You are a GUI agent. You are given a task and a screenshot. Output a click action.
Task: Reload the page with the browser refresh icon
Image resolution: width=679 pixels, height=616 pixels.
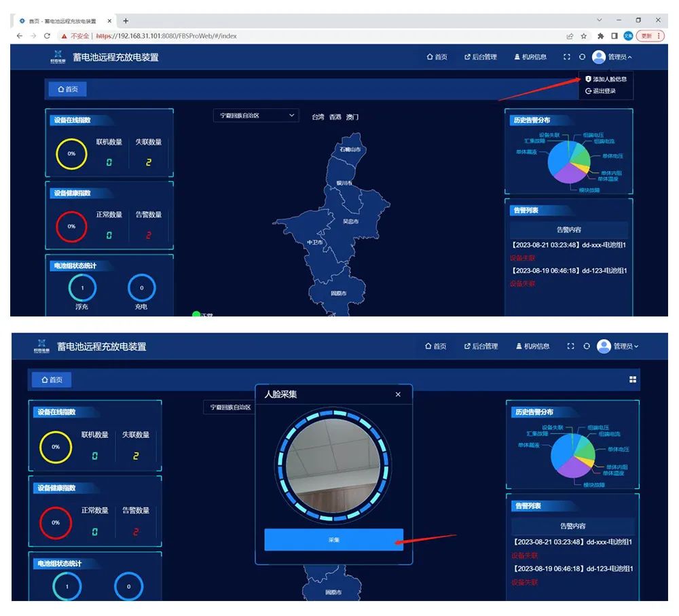click(x=47, y=35)
